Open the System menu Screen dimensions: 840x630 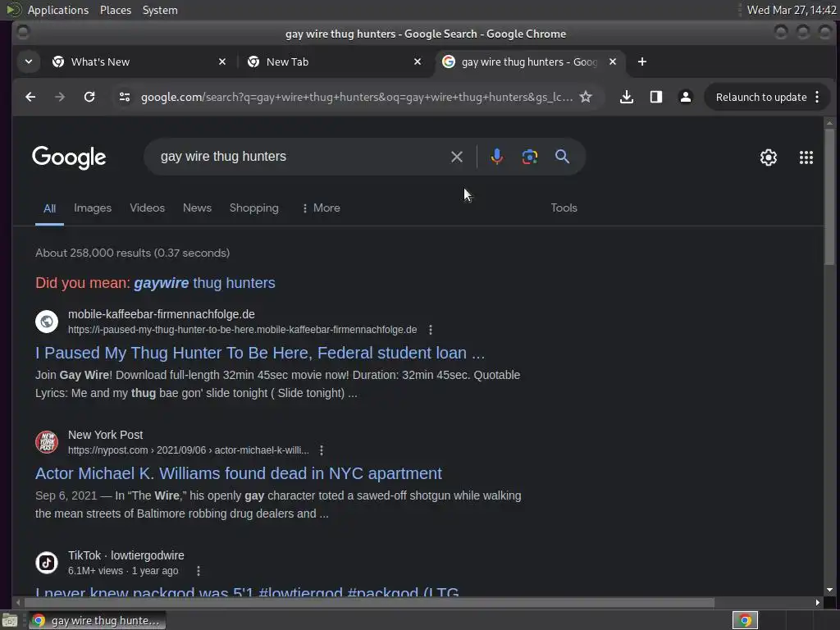point(160,10)
